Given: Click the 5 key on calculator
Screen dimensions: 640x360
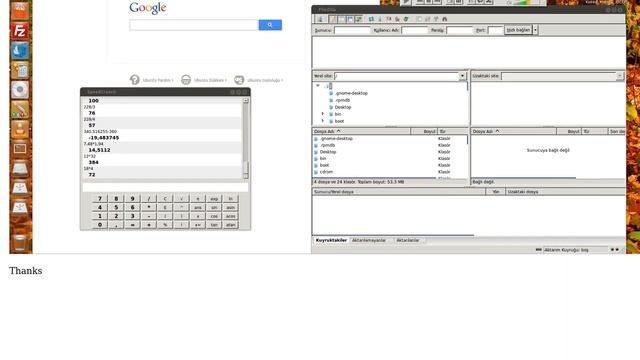Looking at the screenshot, I should (x=116, y=207).
